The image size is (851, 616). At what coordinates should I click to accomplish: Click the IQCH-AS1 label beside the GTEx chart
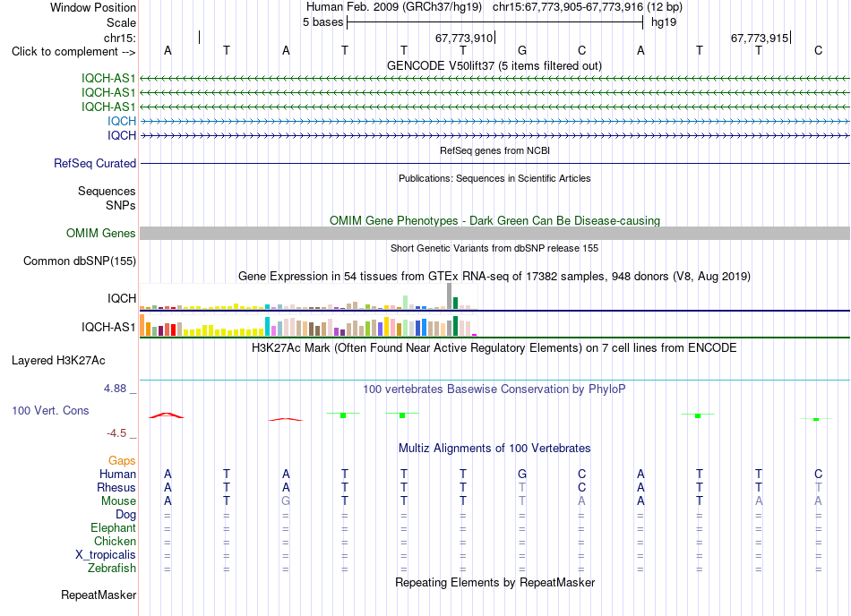coord(108,327)
